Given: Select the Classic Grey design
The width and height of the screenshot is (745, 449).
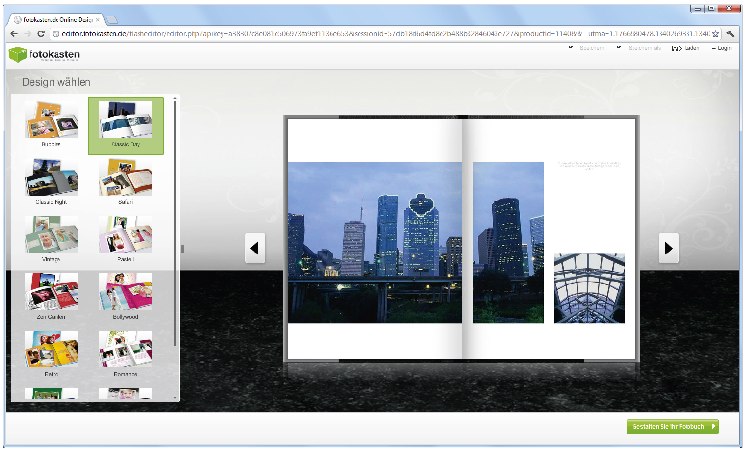Looking at the screenshot, I should [x=126, y=124].
